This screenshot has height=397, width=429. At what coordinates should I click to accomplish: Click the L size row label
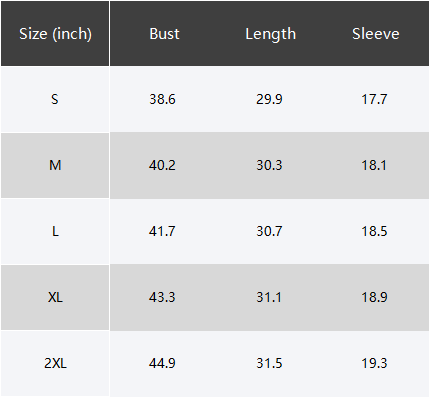[x=55, y=231]
